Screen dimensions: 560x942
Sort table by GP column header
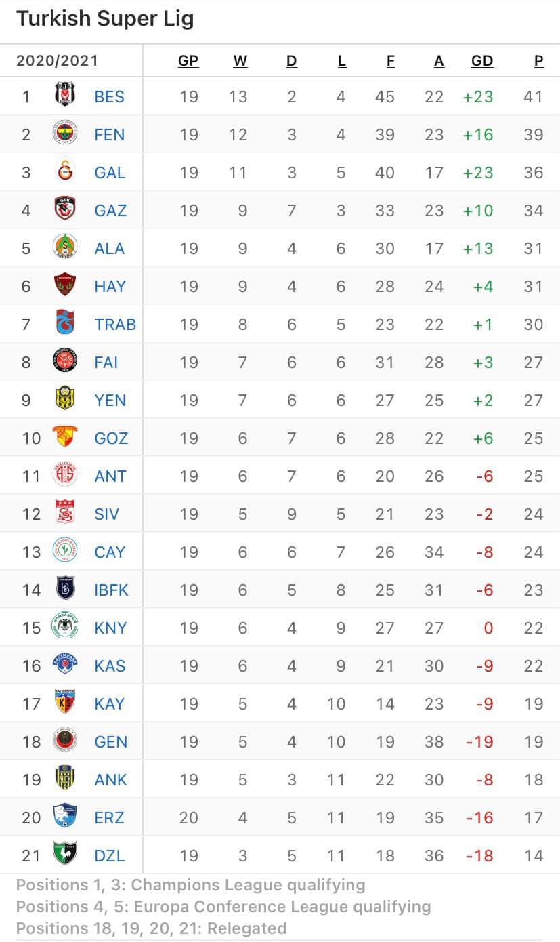pyautogui.click(x=188, y=61)
